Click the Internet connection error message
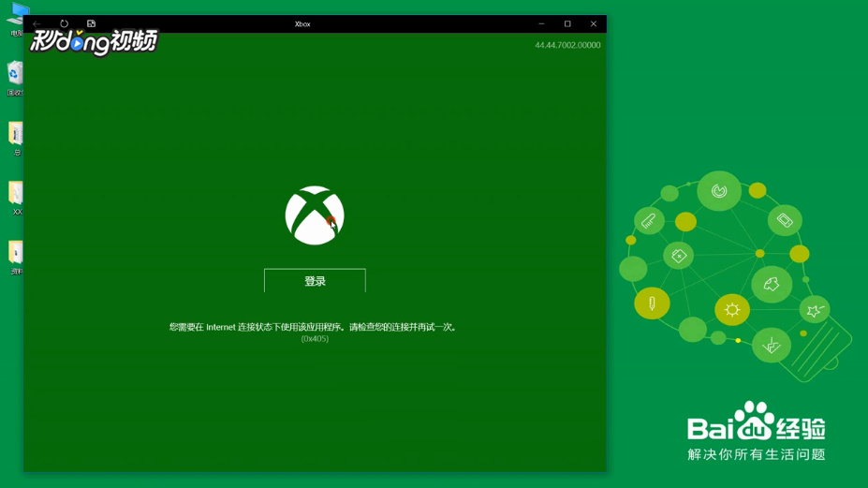 [x=315, y=327]
